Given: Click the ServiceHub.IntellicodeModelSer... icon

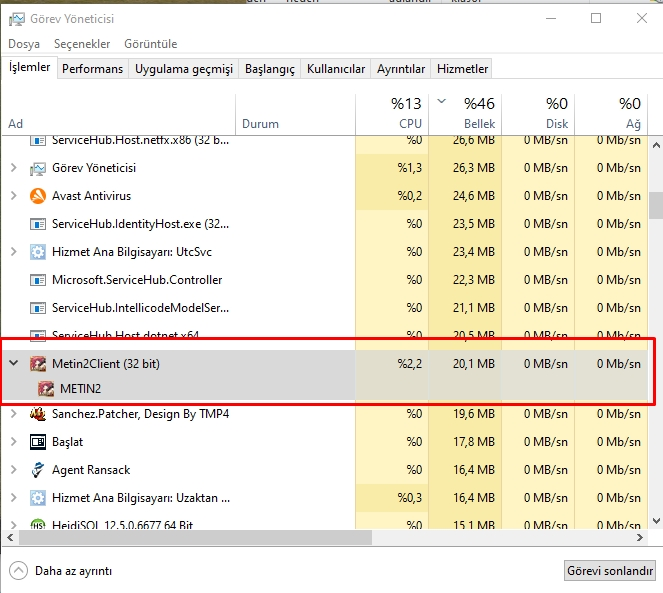Looking at the screenshot, I should tap(38, 308).
